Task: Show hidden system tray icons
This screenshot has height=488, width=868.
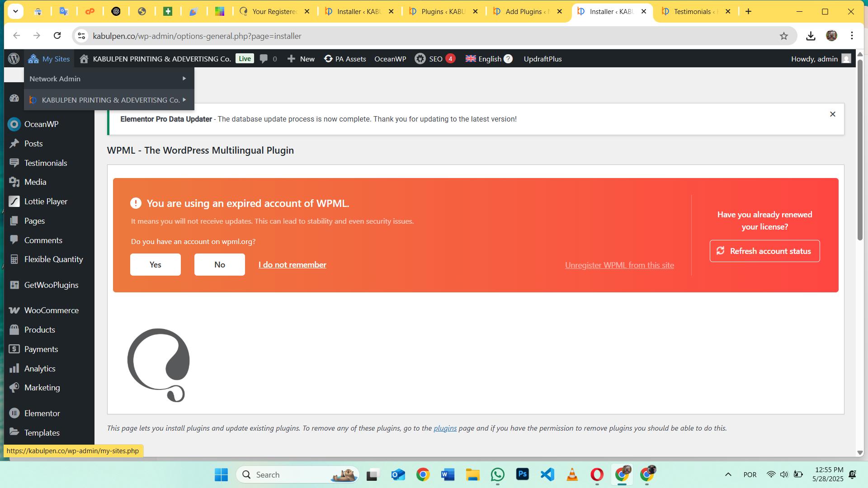Action: (728, 474)
